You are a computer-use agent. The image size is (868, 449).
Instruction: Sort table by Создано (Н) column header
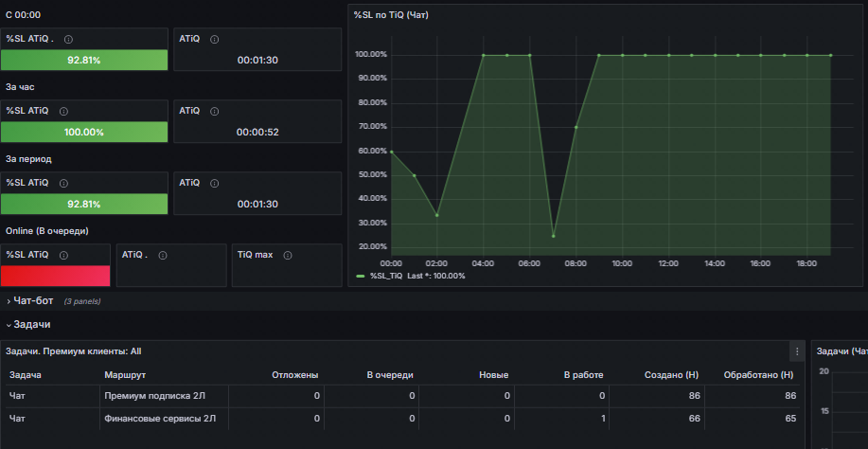click(x=671, y=375)
